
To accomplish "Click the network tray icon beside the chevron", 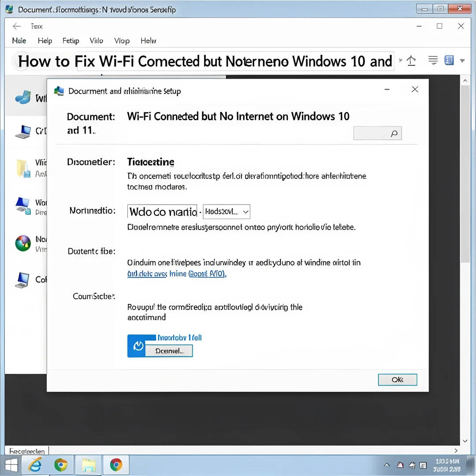I will pyautogui.click(x=400, y=465).
